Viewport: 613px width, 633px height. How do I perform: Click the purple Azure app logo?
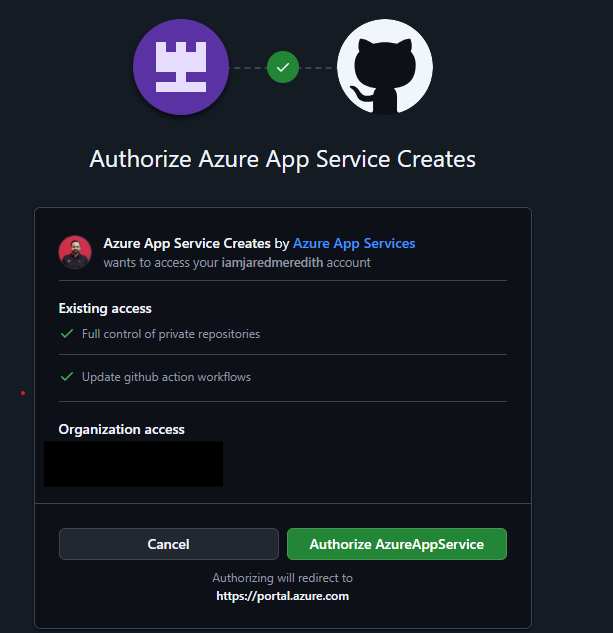tap(181, 66)
